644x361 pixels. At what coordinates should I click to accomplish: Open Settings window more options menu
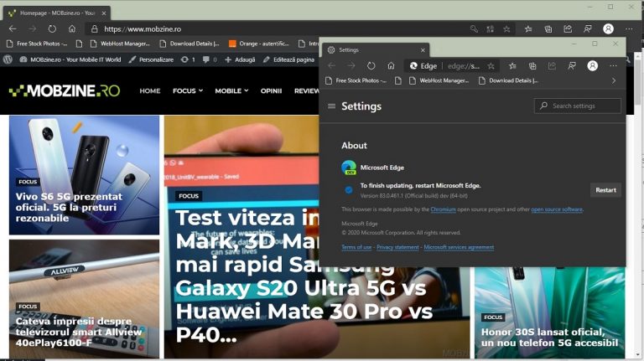point(613,65)
